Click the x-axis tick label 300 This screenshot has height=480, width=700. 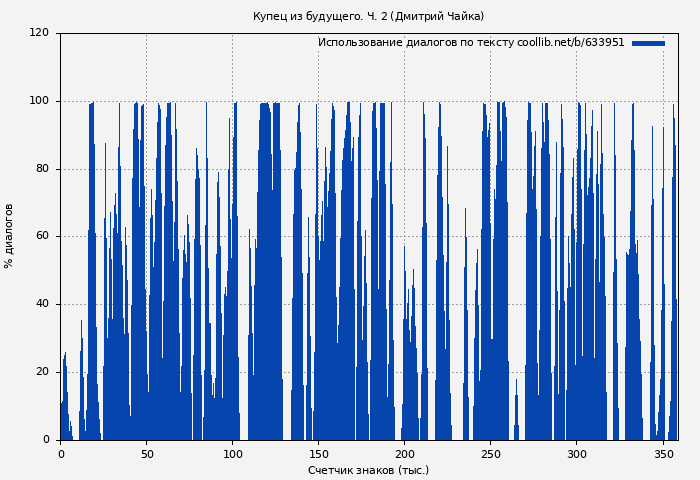(x=576, y=453)
